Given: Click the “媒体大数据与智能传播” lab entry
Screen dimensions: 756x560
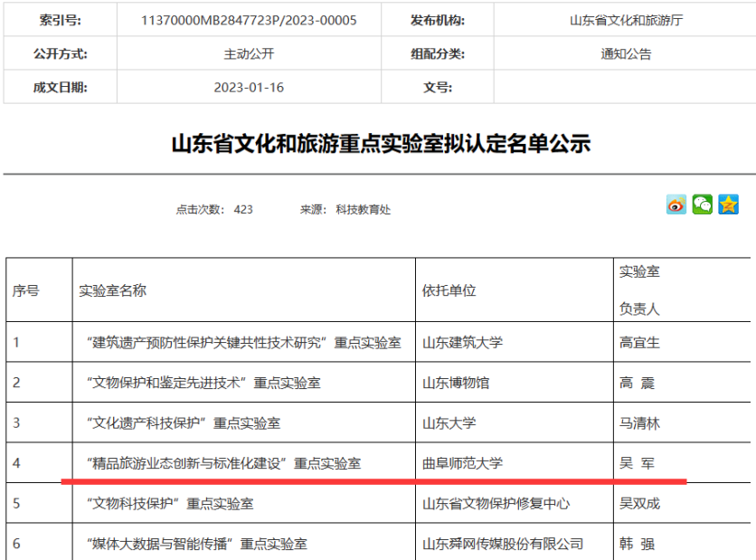Looking at the screenshot, I should [x=195, y=544].
